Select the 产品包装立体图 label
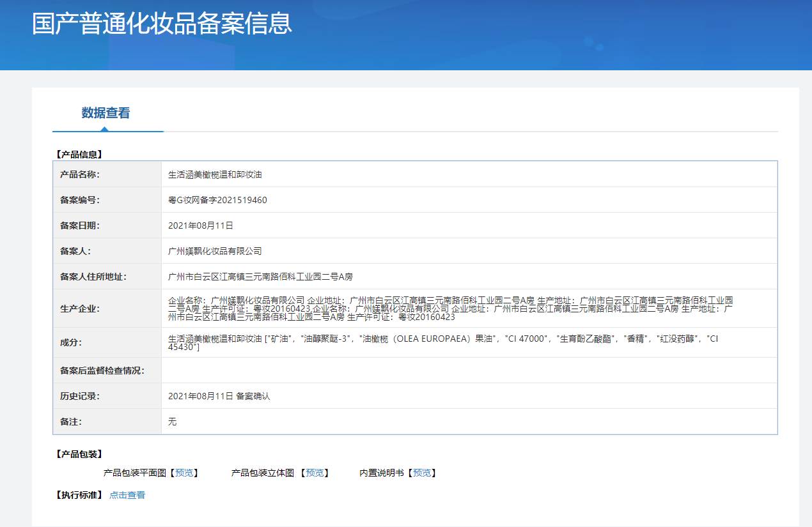Screen dimensions: 812x527 263,473
